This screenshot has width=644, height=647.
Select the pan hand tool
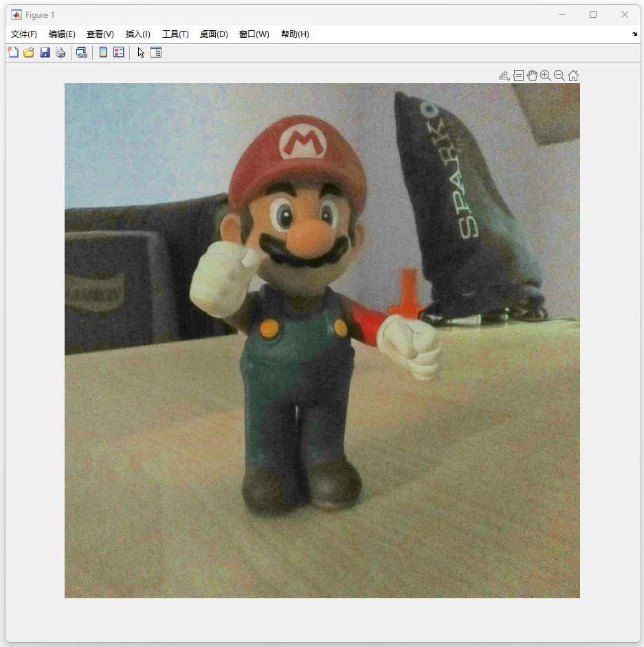click(x=532, y=76)
